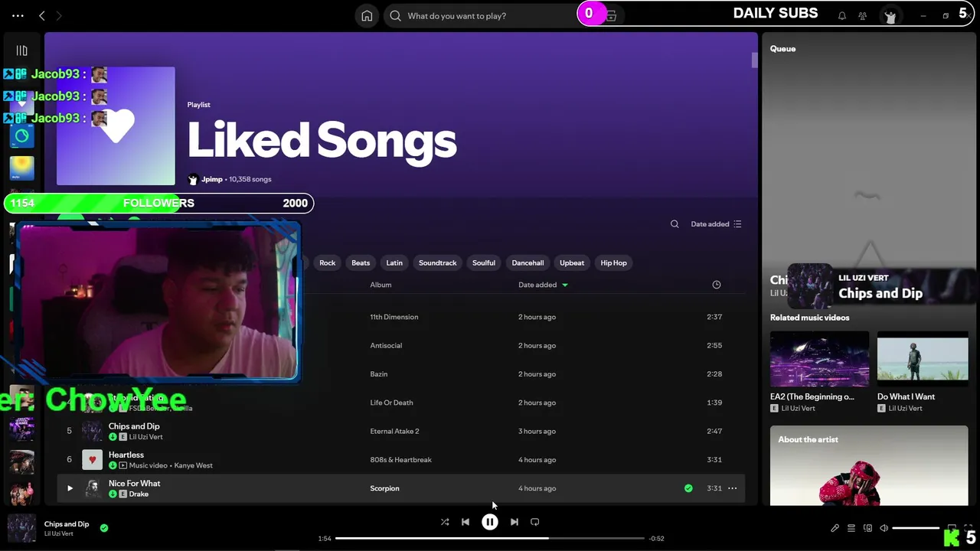
Task: Open the Drake artist link
Action: 139,494
